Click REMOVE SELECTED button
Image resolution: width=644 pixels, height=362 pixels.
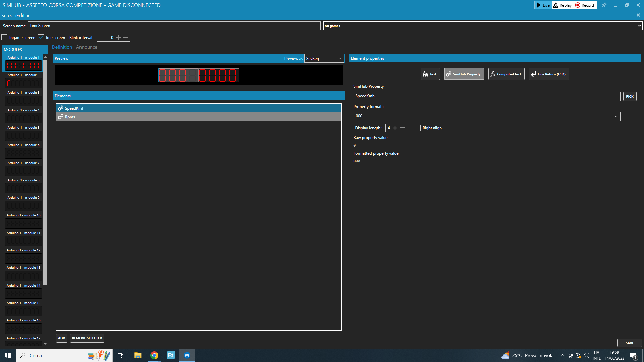click(x=87, y=338)
